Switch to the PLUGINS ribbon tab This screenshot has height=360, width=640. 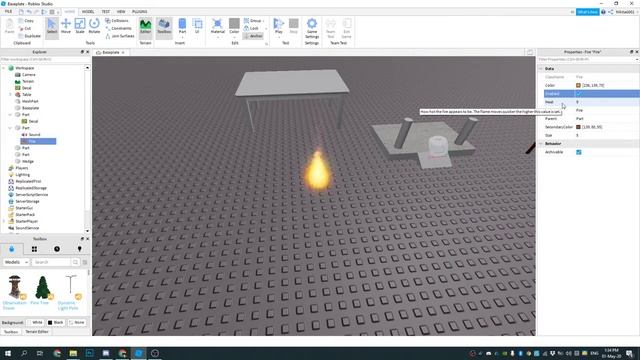(x=140, y=11)
